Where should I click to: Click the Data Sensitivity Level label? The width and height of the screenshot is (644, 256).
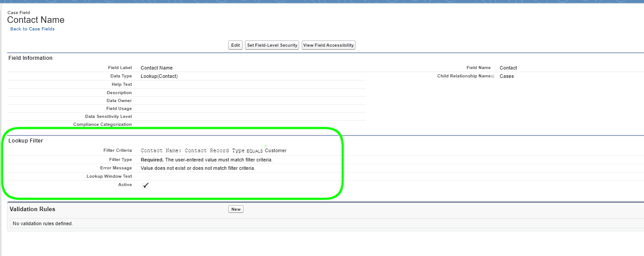tap(108, 117)
